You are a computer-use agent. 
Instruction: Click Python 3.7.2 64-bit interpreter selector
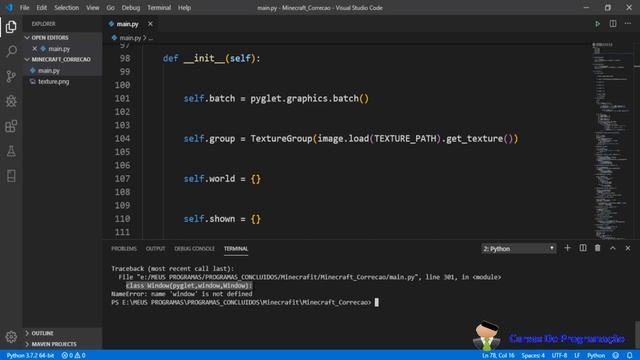(x=30, y=356)
